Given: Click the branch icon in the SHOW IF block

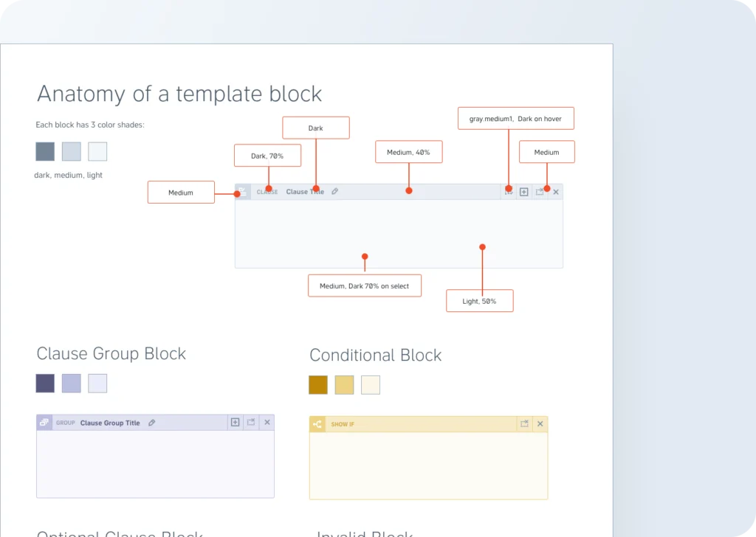Looking at the screenshot, I should [317, 424].
